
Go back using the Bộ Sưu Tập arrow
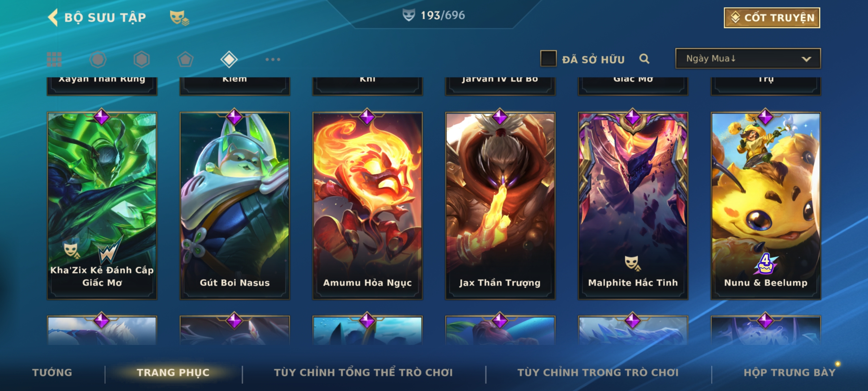[53, 17]
